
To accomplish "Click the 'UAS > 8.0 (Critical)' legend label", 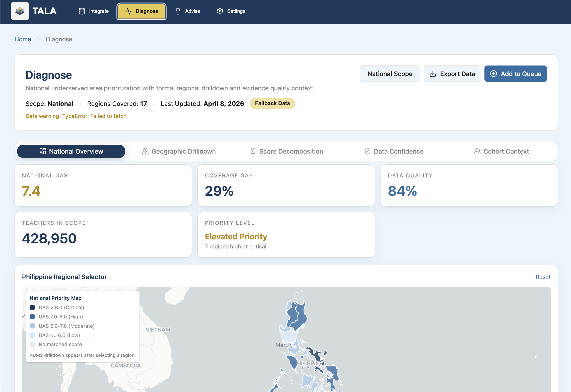I will [61, 307].
